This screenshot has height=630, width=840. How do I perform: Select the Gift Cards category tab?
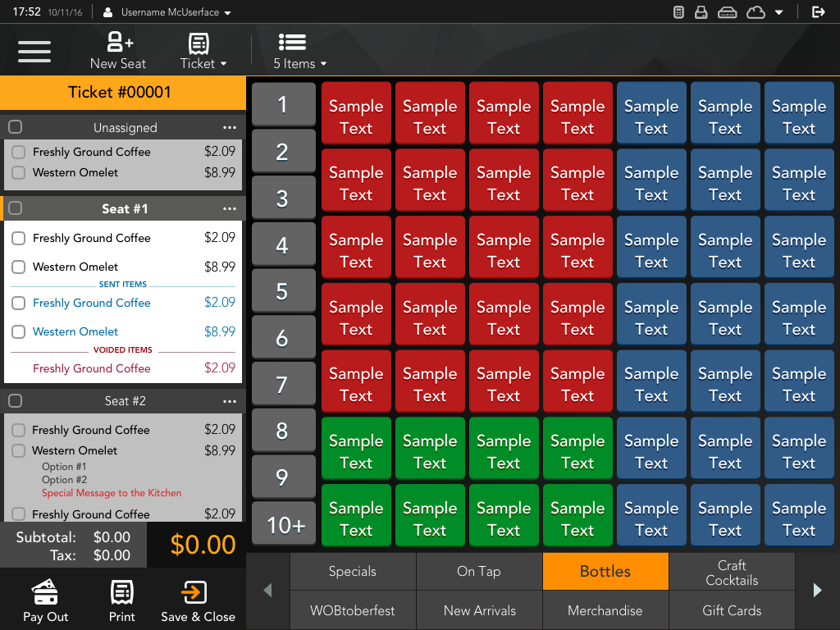(x=732, y=610)
